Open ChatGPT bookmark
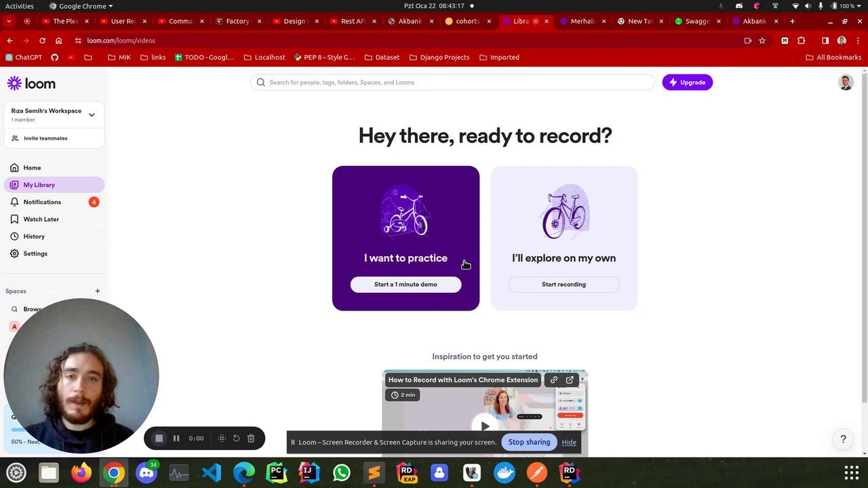This screenshot has width=868, height=488. [x=23, y=58]
